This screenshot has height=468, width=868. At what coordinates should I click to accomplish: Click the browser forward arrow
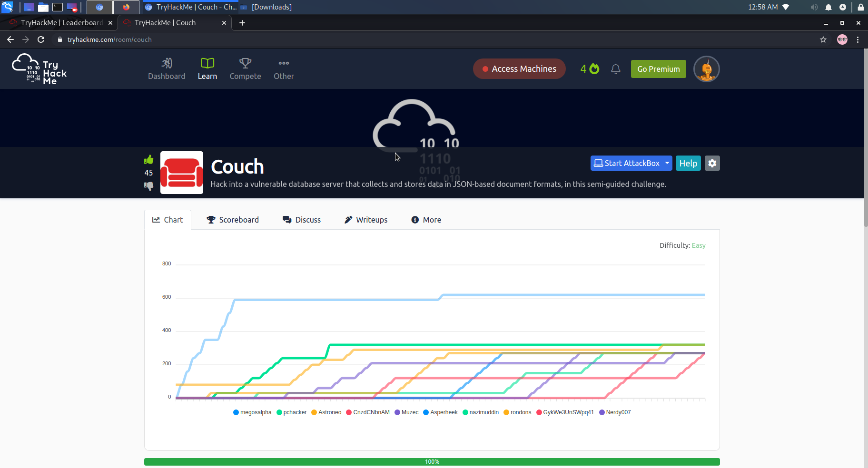[x=26, y=39]
